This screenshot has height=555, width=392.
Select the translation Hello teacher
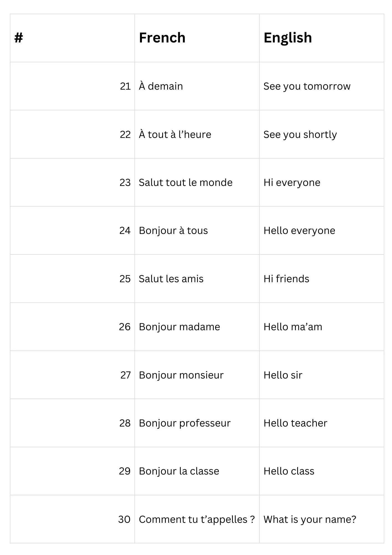click(295, 423)
